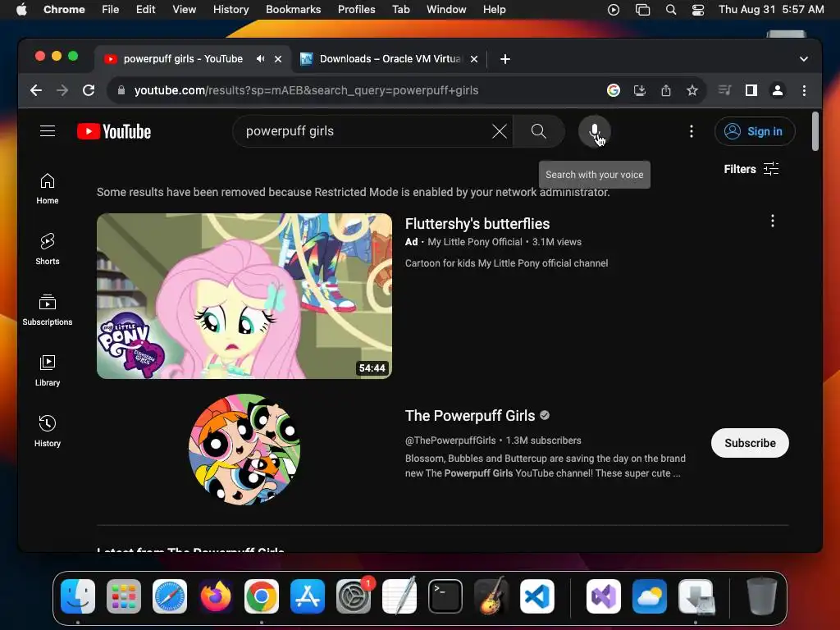Screen dimensions: 840x630
Task: Close the powerpuff girls YouTube tab
Action: coord(277,59)
